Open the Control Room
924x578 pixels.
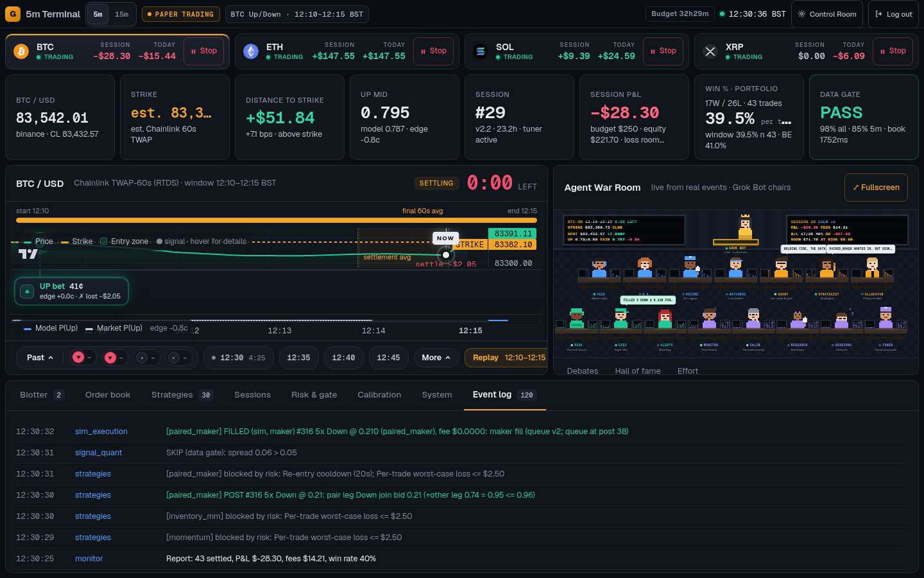click(x=827, y=14)
